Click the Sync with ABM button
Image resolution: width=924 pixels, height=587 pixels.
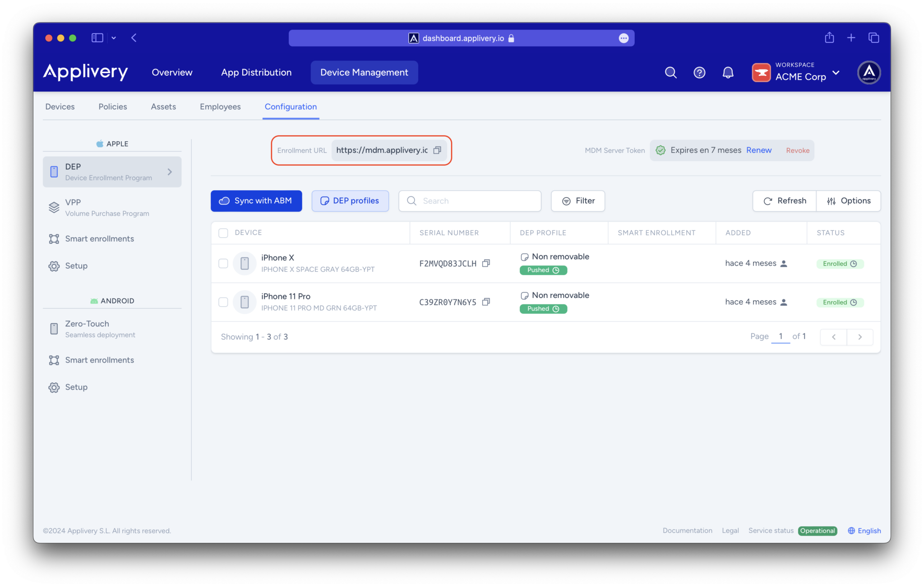click(256, 201)
